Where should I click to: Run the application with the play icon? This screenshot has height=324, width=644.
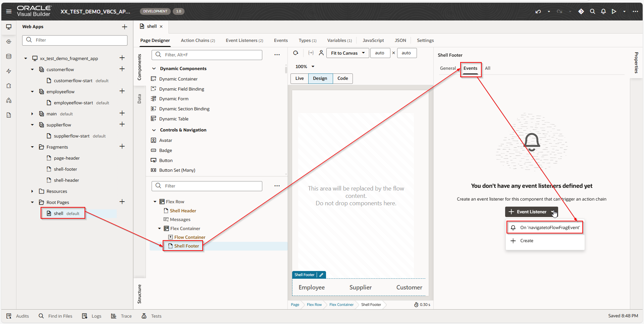tap(614, 11)
